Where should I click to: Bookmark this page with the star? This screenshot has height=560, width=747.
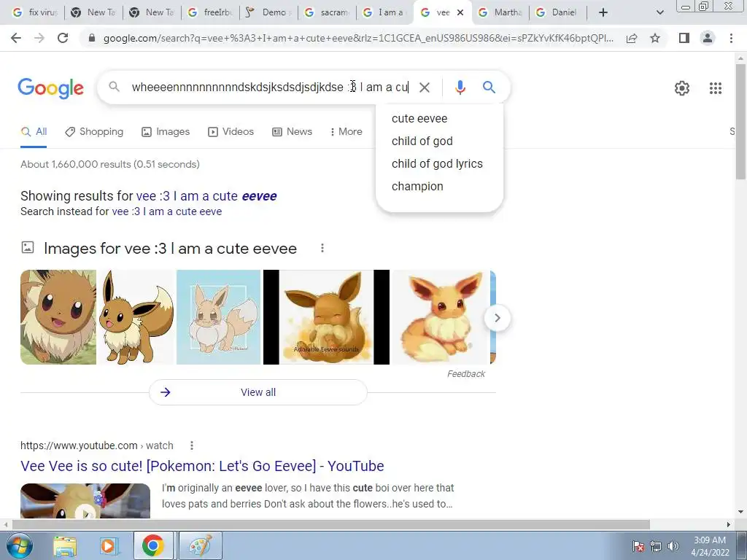(655, 38)
